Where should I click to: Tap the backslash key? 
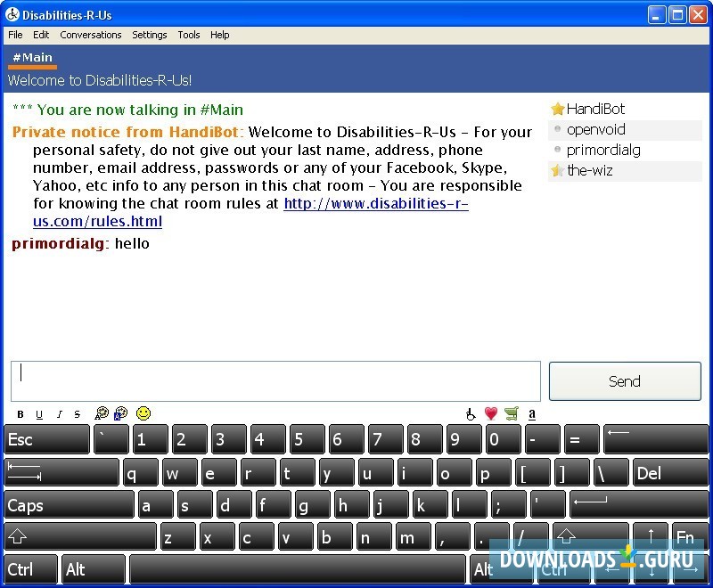[x=611, y=472]
